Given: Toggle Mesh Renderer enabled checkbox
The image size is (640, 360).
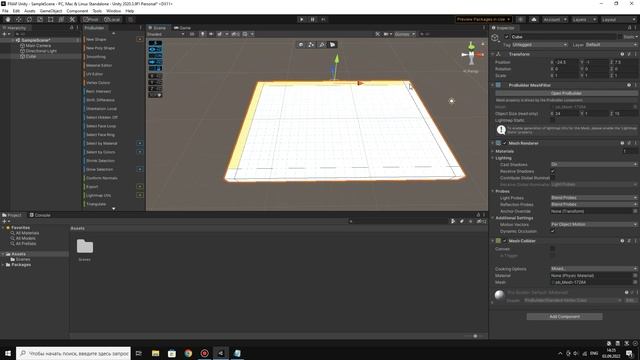Looking at the screenshot, I should [505, 143].
